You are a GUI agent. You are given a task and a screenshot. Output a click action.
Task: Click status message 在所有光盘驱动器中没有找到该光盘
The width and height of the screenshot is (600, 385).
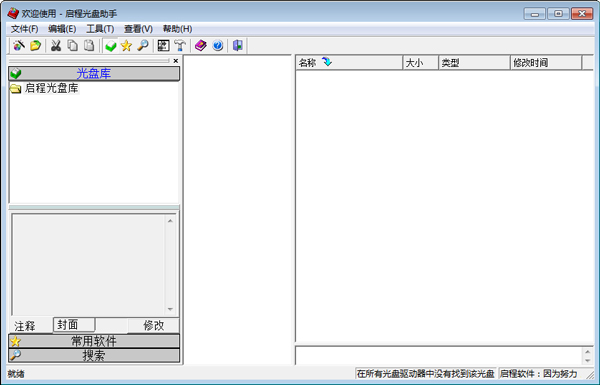click(x=426, y=374)
